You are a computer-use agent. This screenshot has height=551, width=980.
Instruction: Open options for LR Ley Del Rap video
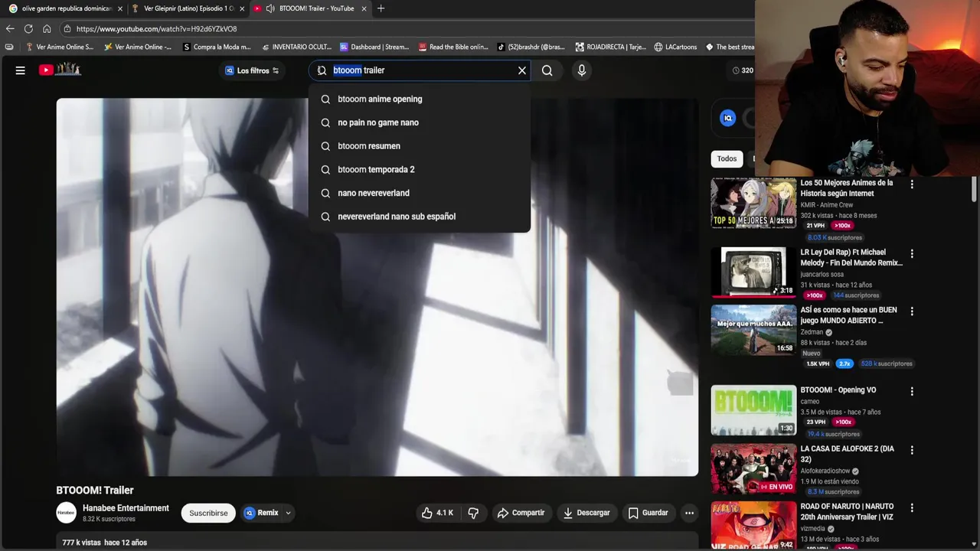[912, 253]
